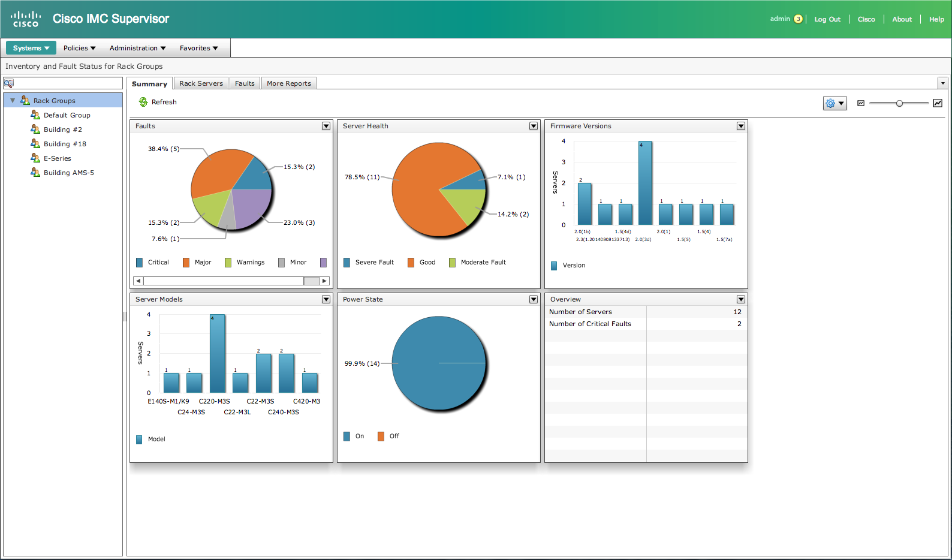Select E-Series in the rack tree
This screenshot has height=560, width=952.
pyautogui.click(x=58, y=158)
